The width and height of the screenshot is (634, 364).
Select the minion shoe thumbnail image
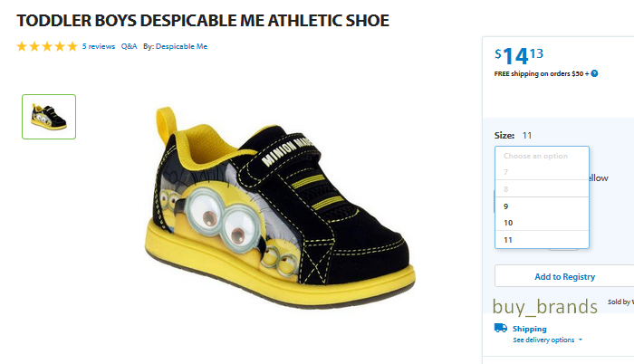point(49,117)
